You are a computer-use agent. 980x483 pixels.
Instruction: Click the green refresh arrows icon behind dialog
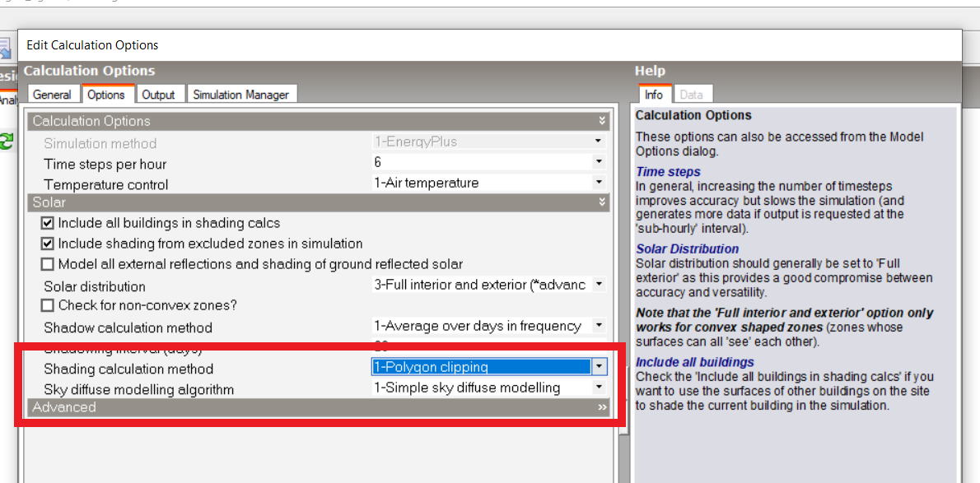6,141
